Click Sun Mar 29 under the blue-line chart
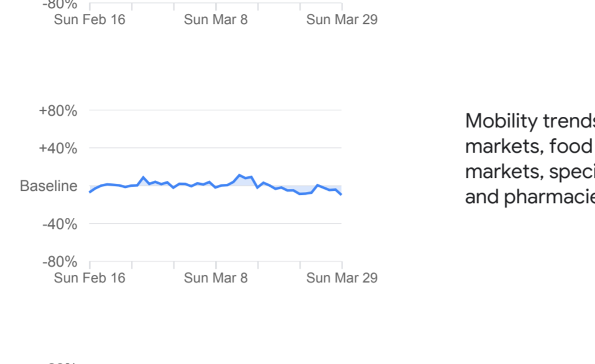Viewport: 595px width, 364px height. coord(342,278)
